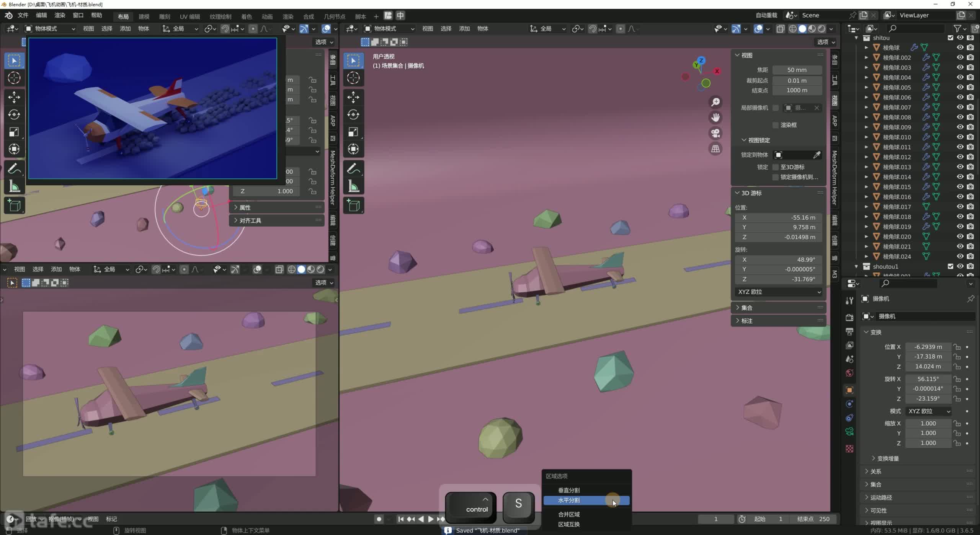Select the Transform tool in main viewport toolbar
980x535 pixels.
point(353,149)
